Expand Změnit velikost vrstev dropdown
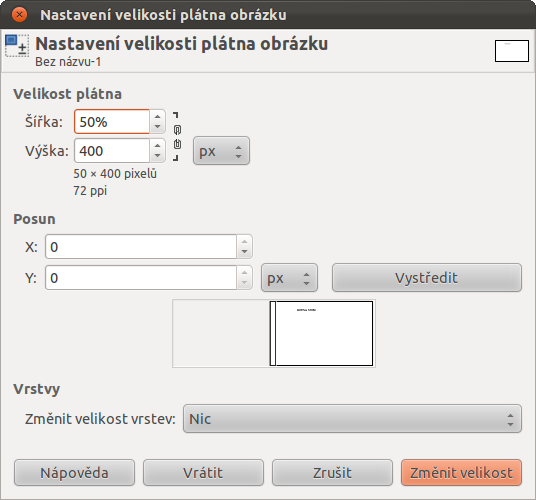 352,419
